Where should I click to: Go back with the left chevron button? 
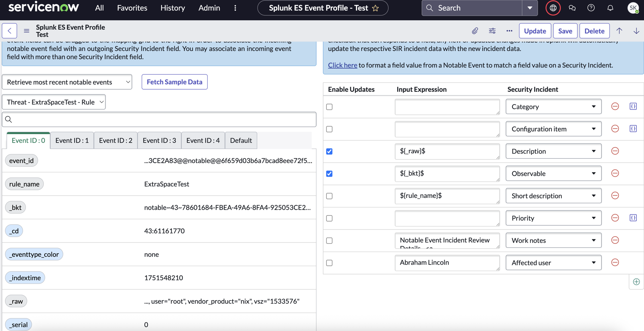(x=10, y=31)
